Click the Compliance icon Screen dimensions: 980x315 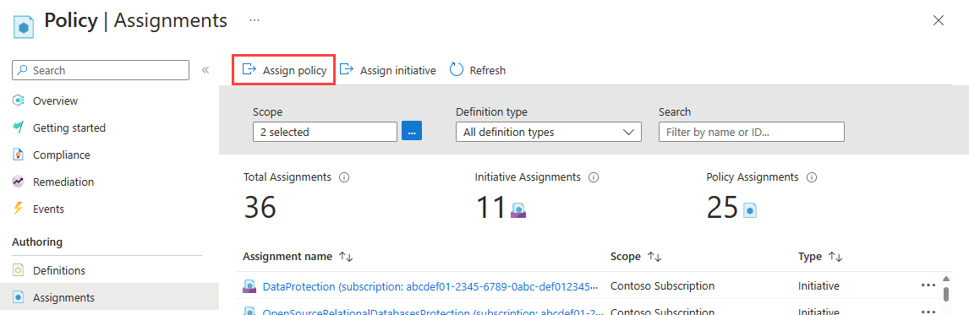[19, 155]
